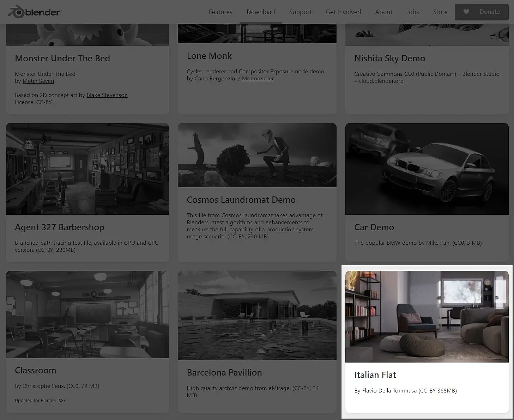The width and height of the screenshot is (514, 420).
Task: Open the Blake Stevenson link
Action: pyautogui.click(x=107, y=95)
